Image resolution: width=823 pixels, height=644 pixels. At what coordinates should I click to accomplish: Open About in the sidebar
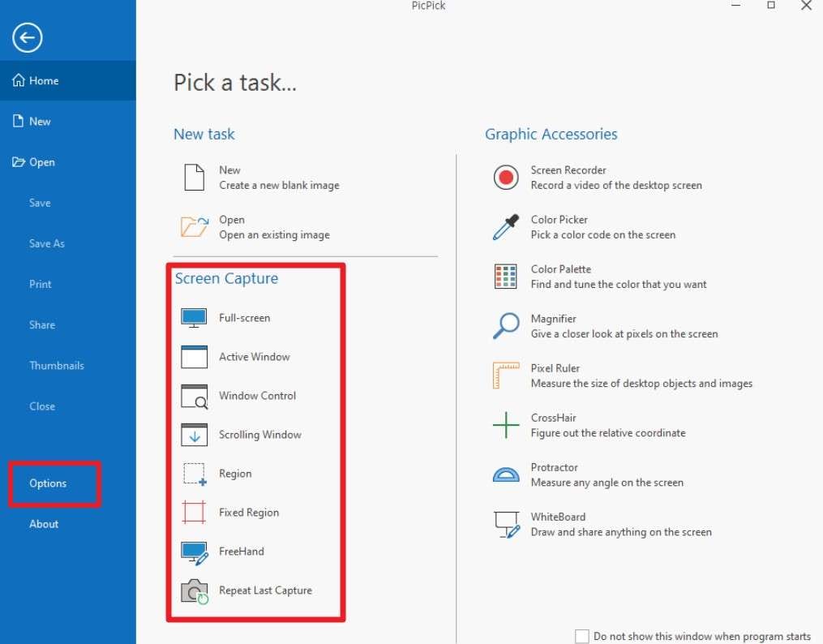coord(44,524)
